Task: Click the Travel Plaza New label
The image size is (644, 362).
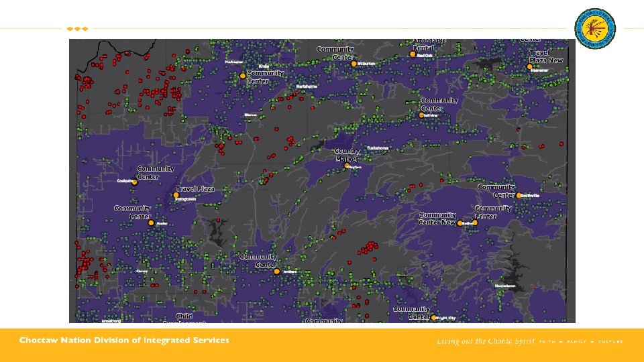Action: click(546, 56)
